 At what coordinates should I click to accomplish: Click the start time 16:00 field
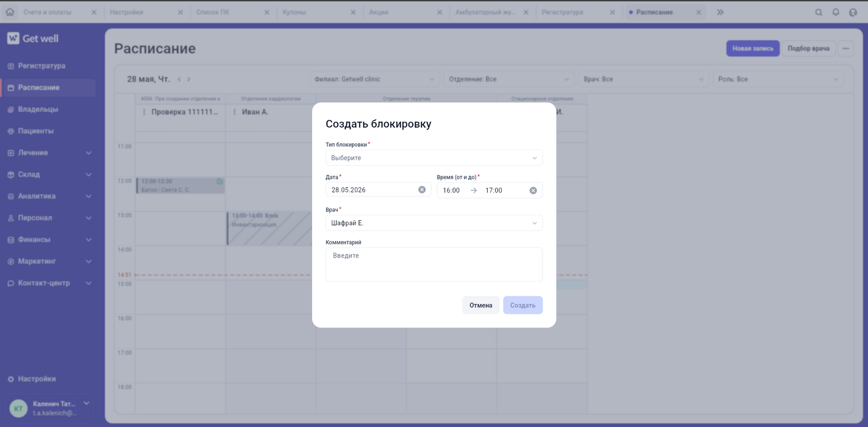452,190
